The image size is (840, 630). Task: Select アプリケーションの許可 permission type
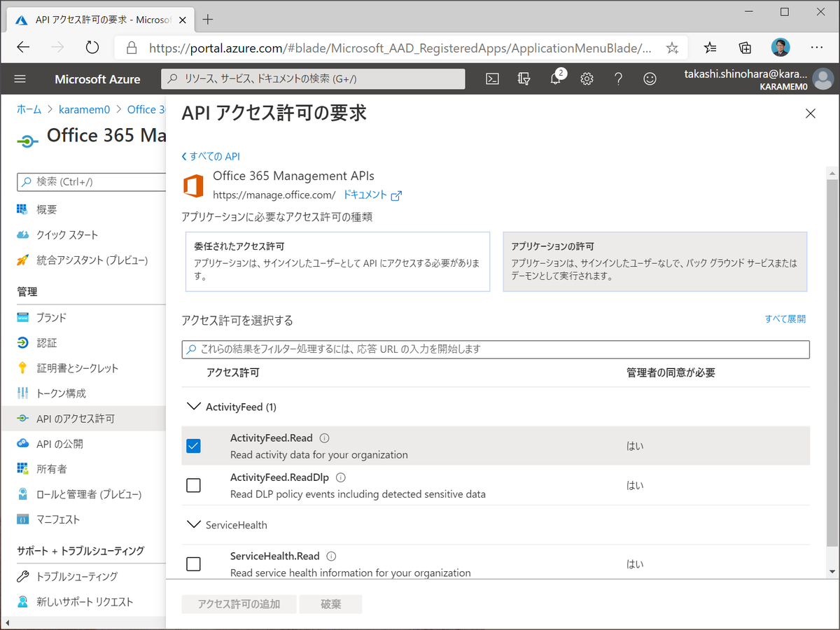(655, 262)
